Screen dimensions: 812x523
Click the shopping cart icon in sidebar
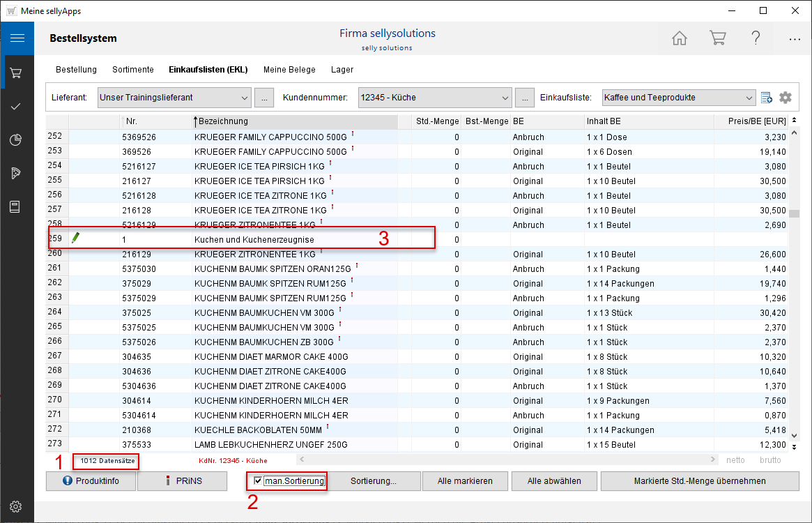point(17,73)
